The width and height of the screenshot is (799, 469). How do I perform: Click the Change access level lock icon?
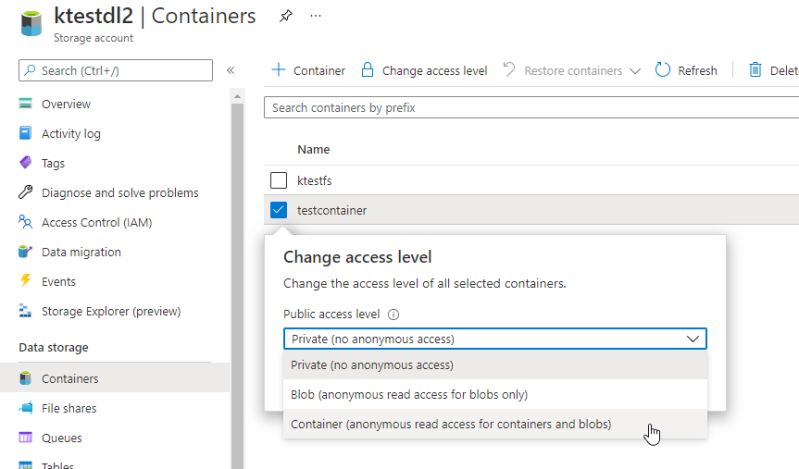367,70
